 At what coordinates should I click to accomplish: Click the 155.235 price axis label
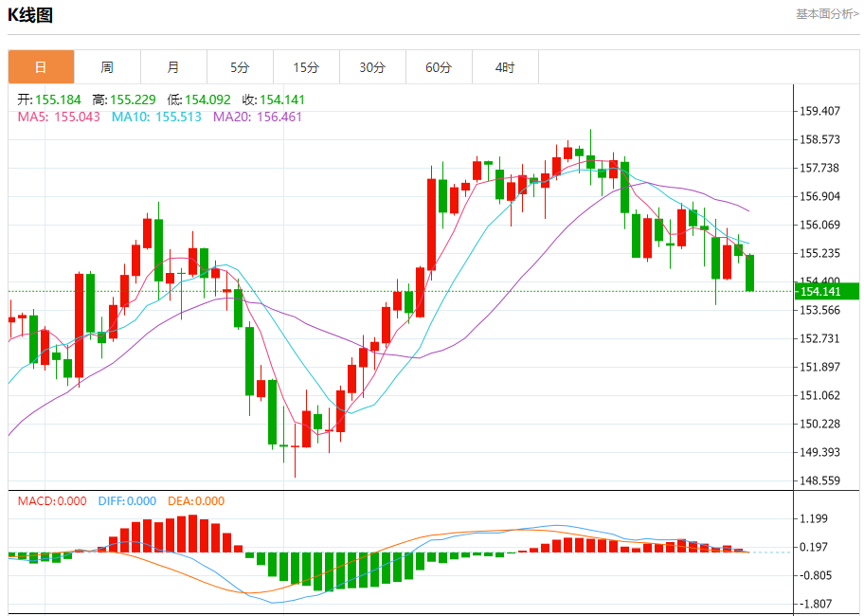click(x=819, y=253)
